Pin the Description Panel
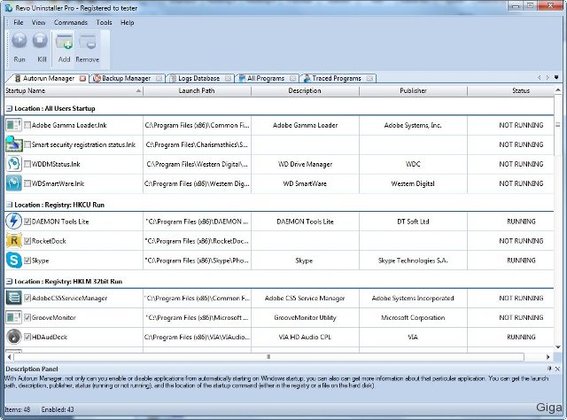 pyautogui.click(x=550, y=369)
